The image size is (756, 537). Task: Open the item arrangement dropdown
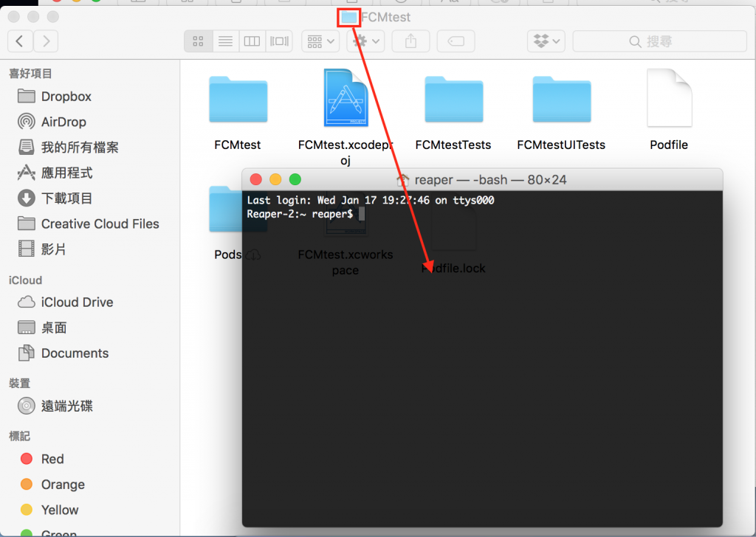point(320,41)
